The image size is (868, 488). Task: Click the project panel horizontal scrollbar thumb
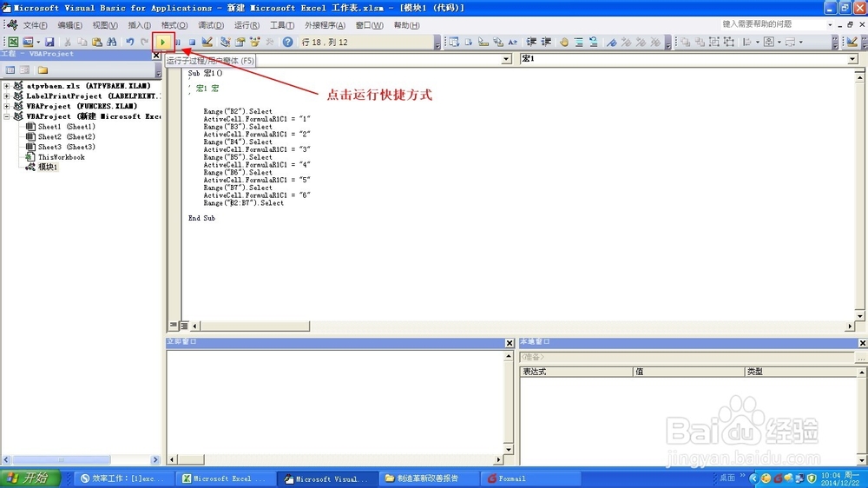pyautogui.click(x=61, y=459)
